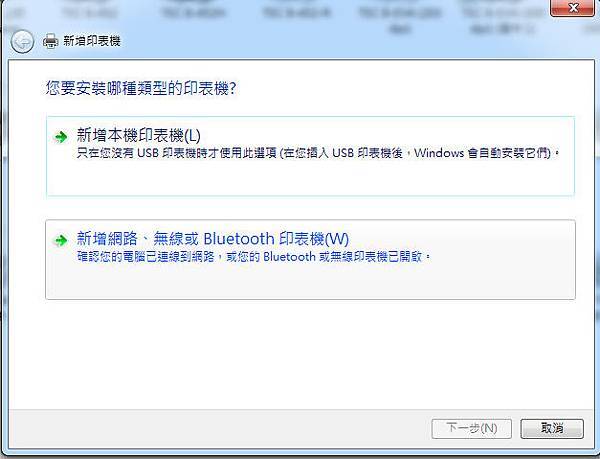Click the gray footer bar left of 下一步

click(218, 428)
